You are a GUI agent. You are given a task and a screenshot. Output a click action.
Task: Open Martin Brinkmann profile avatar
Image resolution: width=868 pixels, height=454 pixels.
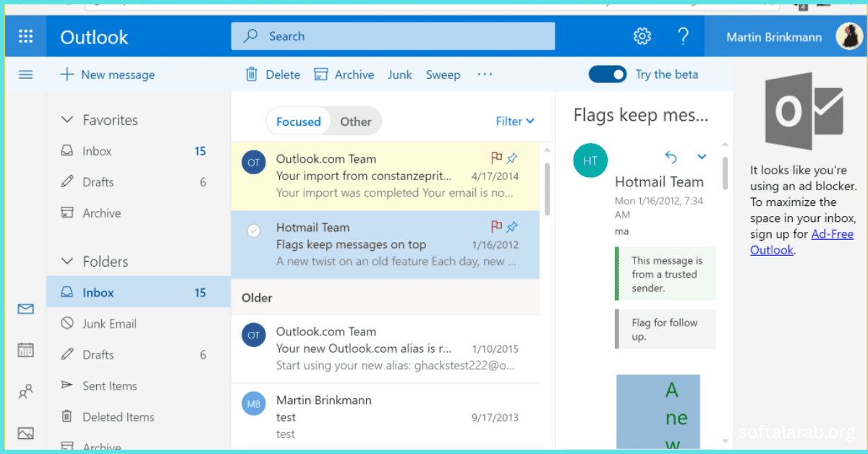pos(848,36)
